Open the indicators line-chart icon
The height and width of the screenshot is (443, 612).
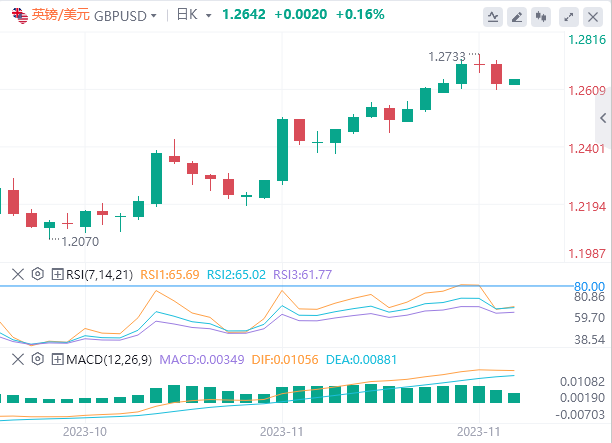pos(494,16)
